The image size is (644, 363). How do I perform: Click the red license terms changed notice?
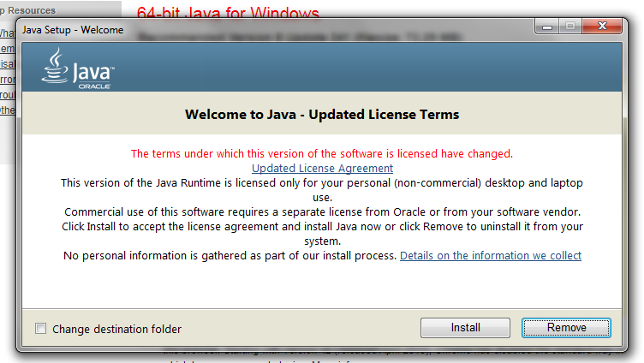(x=322, y=154)
